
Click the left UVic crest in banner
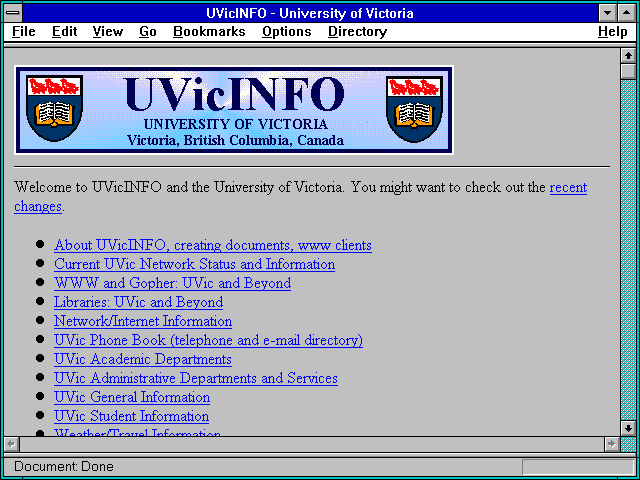pos(54,108)
